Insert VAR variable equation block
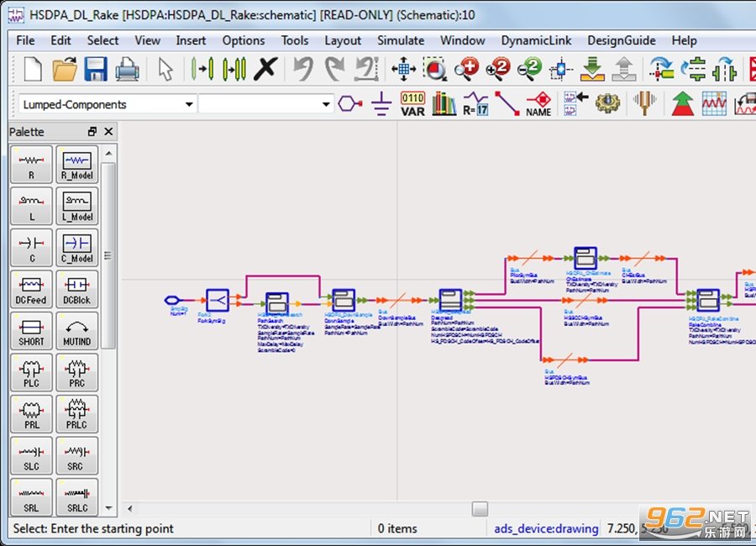 click(412, 104)
